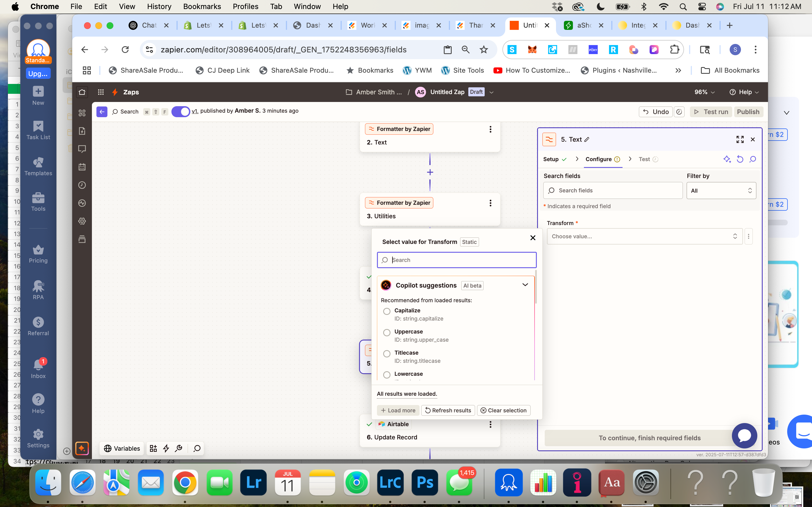This screenshot has height=507, width=812.
Task: Click the Search fields input box
Action: click(613, 190)
